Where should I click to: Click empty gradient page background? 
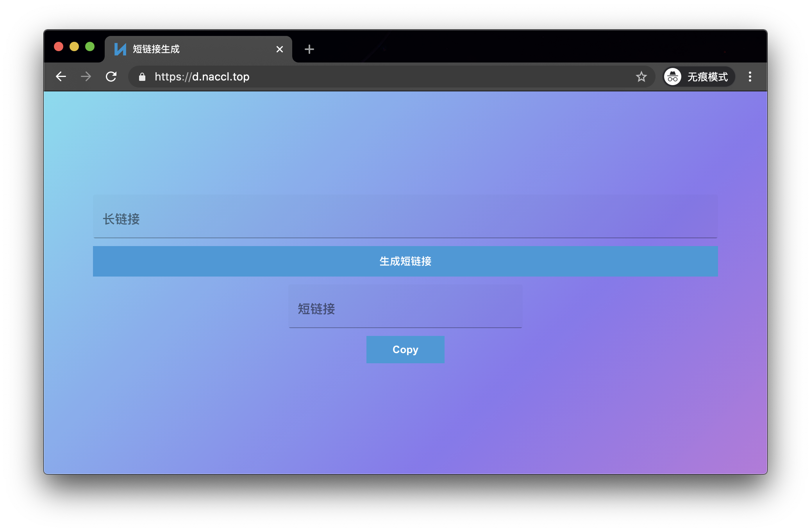[405, 422]
